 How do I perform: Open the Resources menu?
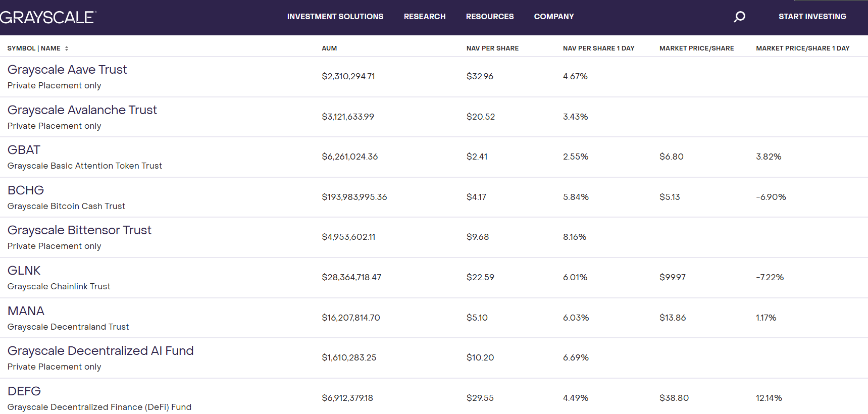(490, 17)
